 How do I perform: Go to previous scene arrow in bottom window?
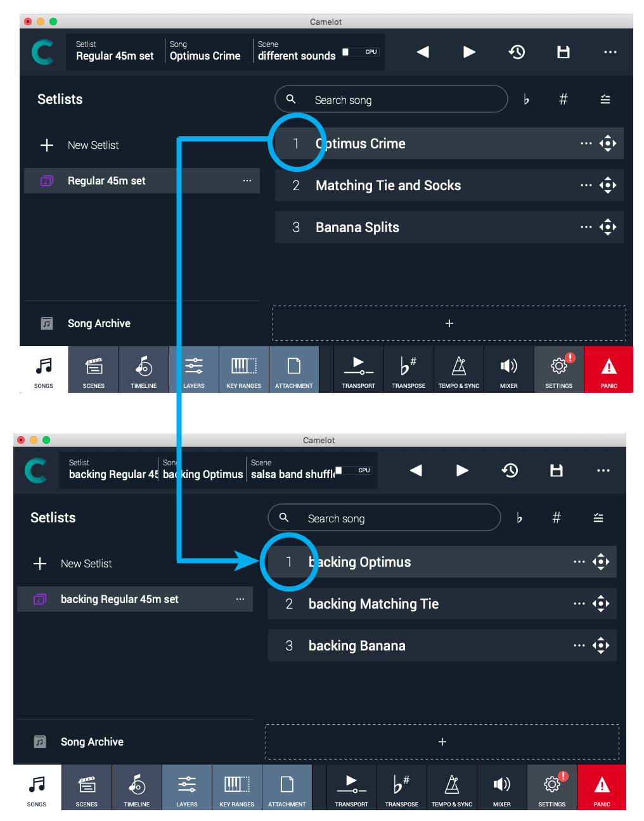point(416,470)
